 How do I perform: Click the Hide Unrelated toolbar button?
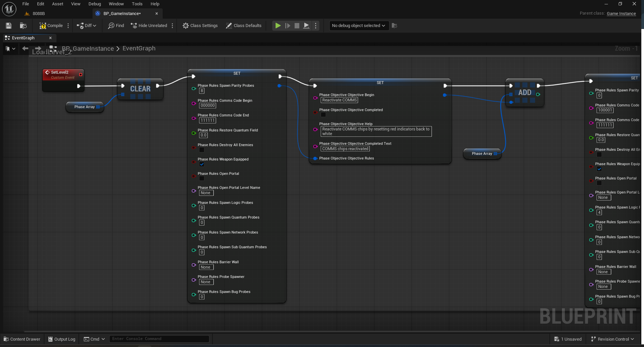click(149, 26)
